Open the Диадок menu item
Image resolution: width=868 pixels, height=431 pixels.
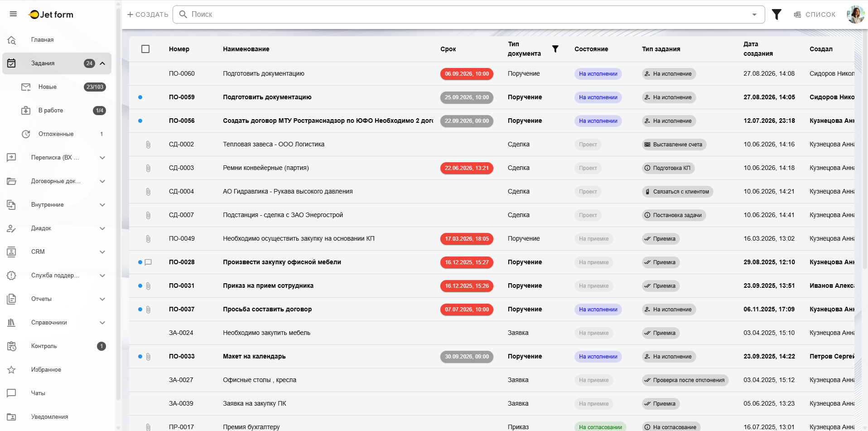point(57,228)
